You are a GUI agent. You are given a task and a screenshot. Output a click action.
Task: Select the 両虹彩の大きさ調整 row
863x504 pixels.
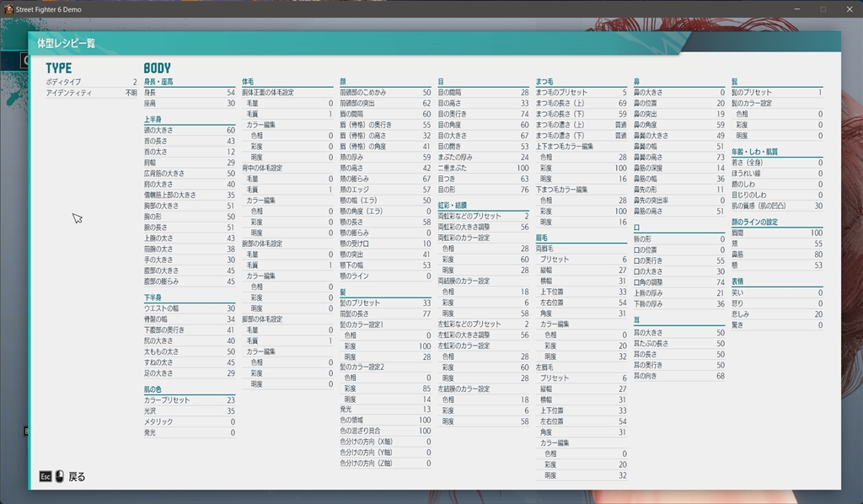click(483, 227)
